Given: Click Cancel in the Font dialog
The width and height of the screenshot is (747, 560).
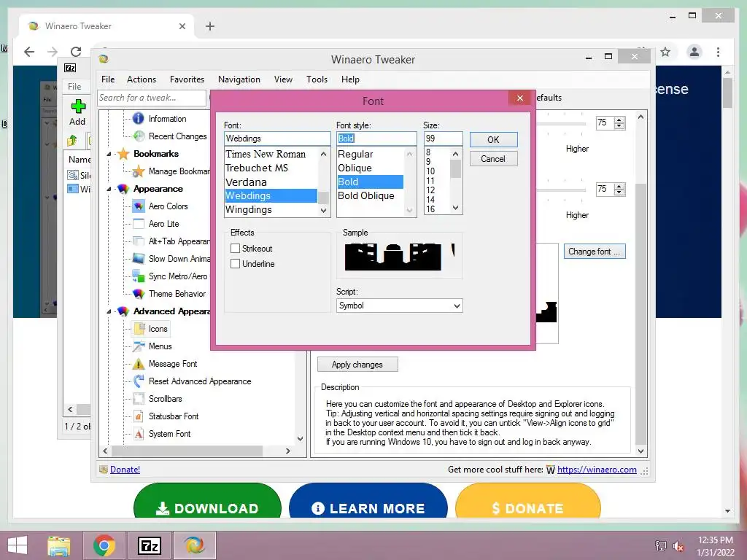Looking at the screenshot, I should (494, 158).
